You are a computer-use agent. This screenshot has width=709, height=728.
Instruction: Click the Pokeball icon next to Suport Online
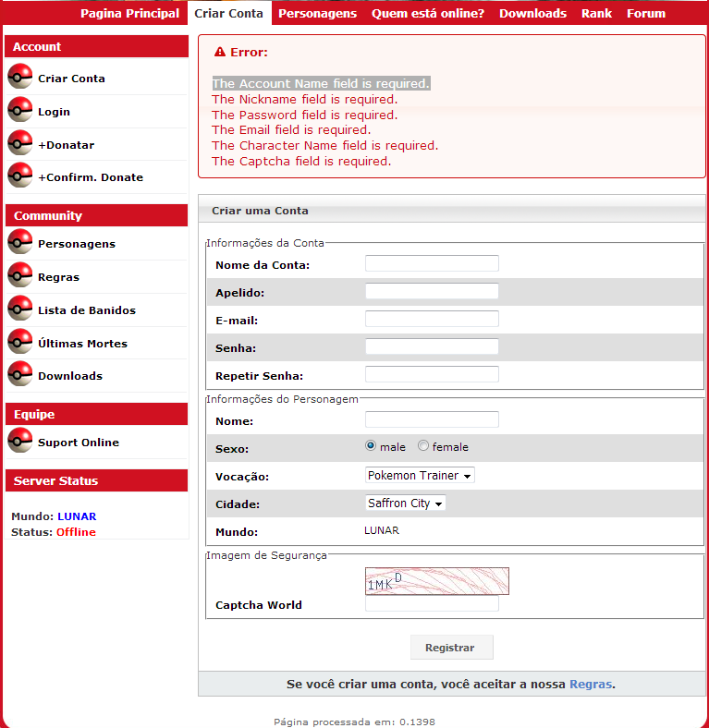(x=20, y=441)
